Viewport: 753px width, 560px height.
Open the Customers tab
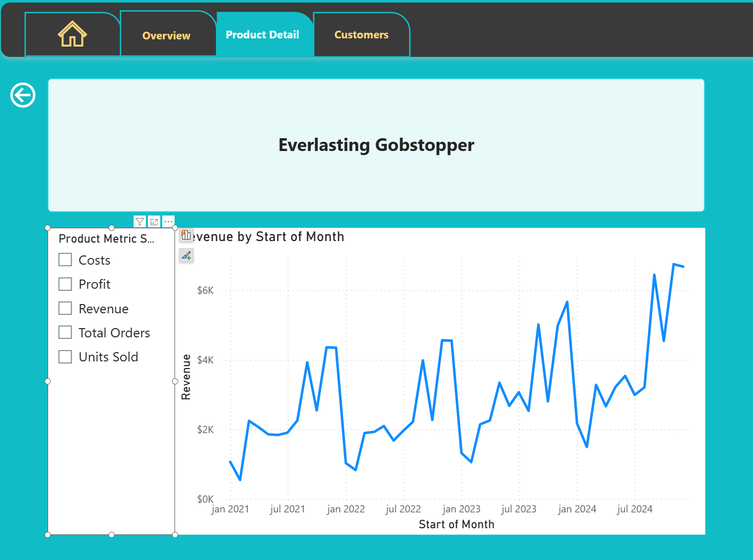tap(361, 34)
